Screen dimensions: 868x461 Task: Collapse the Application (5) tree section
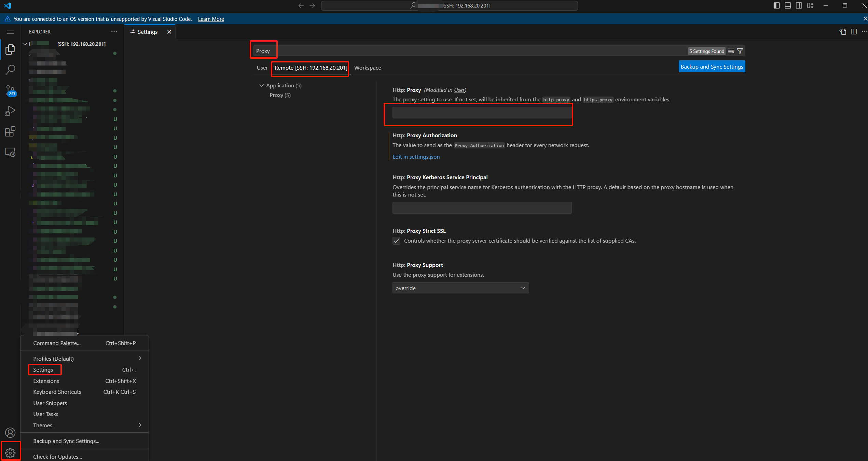(262, 85)
